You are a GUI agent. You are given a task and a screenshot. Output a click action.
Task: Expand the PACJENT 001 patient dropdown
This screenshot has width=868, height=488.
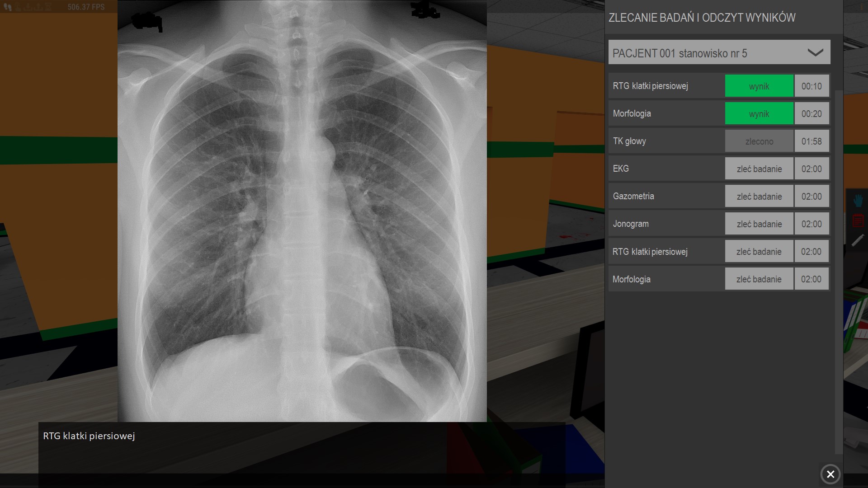click(815, 52)
